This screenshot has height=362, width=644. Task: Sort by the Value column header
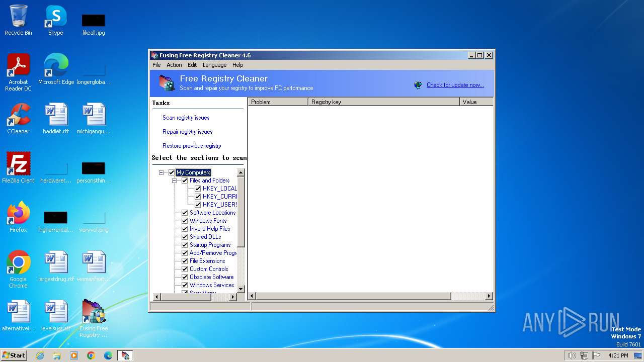476,102
